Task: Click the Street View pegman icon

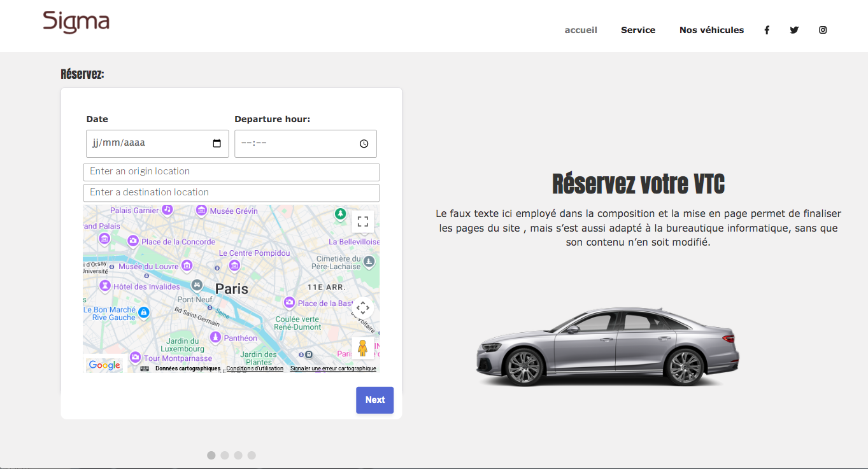Action: pyautogui.click(x=363, y=348)
